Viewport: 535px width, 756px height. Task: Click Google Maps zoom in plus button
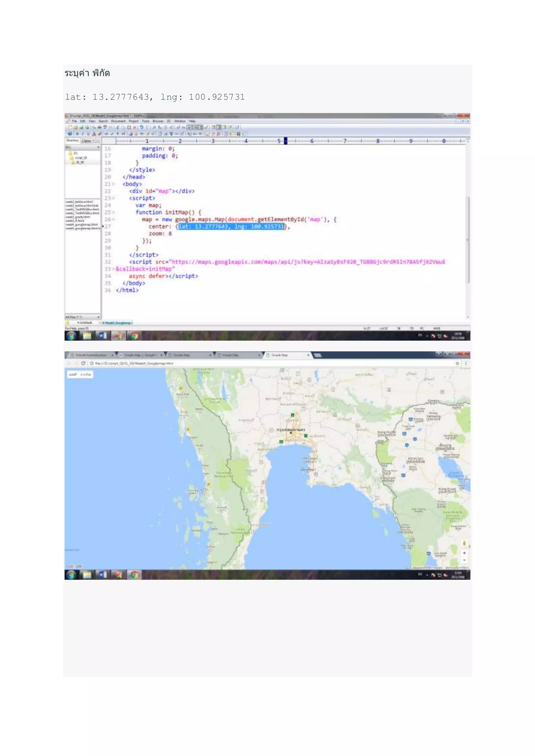[464, 553]
